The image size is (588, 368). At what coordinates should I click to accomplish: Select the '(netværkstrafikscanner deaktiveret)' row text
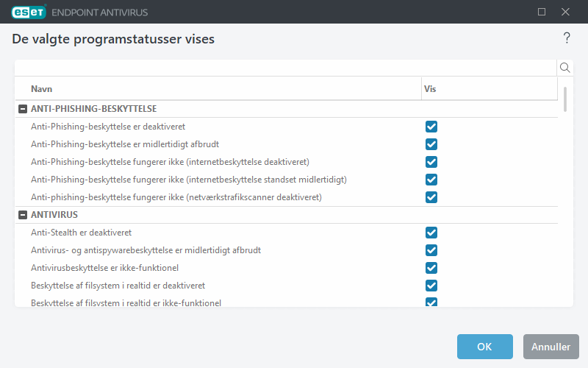[176, 197]
